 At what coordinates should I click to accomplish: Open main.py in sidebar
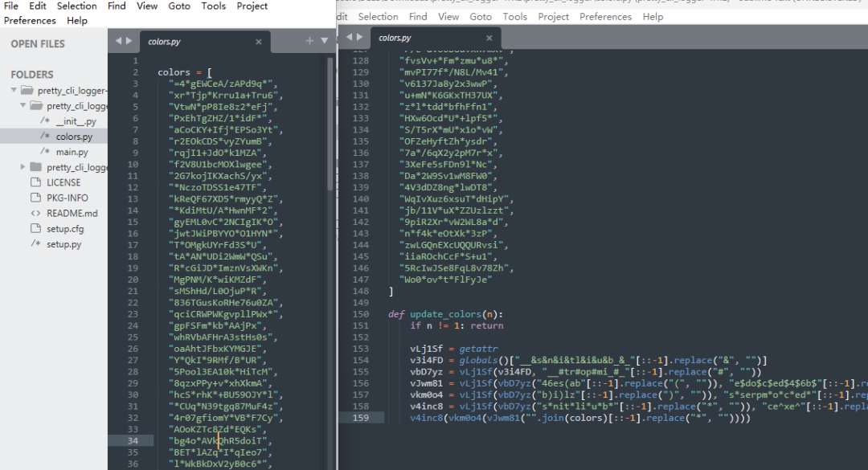point(72,152)
